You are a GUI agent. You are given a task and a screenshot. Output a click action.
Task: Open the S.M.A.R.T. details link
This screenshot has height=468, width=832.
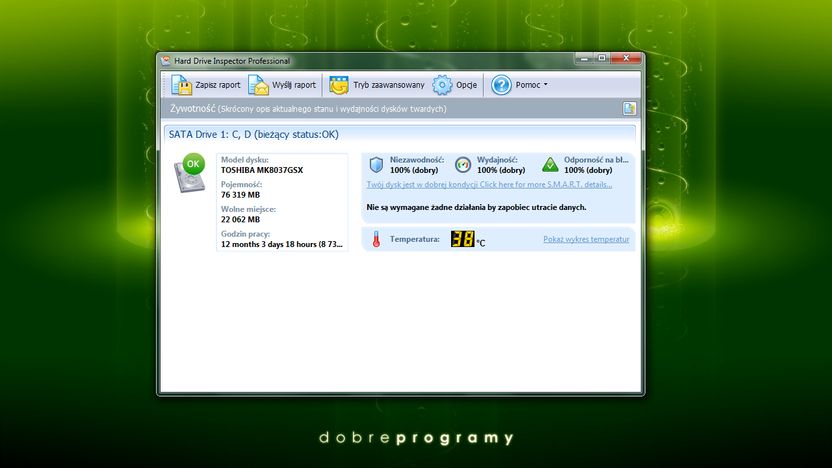[x=489, y=185]
